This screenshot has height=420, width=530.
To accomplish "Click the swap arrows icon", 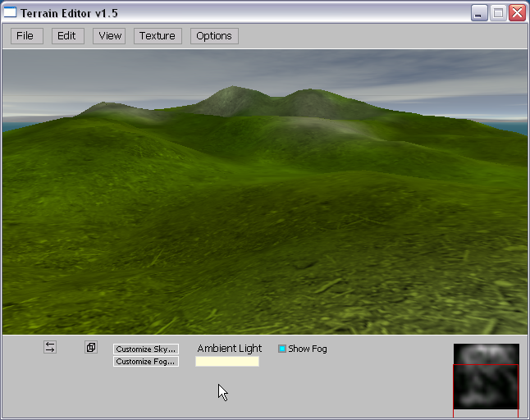I will (x=50, y=347).
